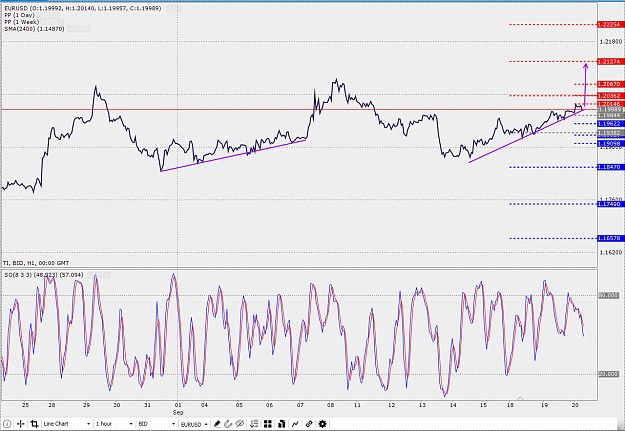The image size is (625, 431).
Task: Open the four-squares grid layout icon
Action: (x=268, y=424)
